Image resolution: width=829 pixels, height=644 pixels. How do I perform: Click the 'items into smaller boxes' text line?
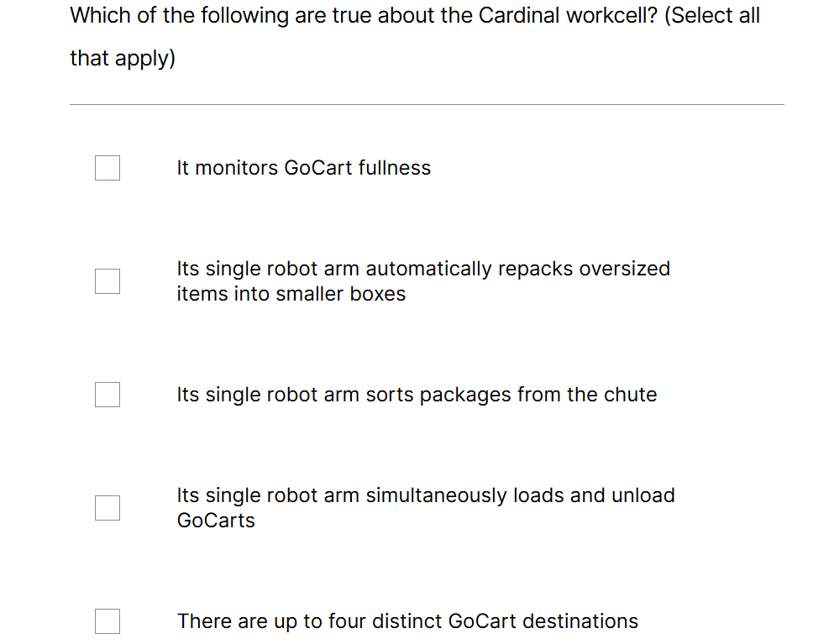pos(291,294)
